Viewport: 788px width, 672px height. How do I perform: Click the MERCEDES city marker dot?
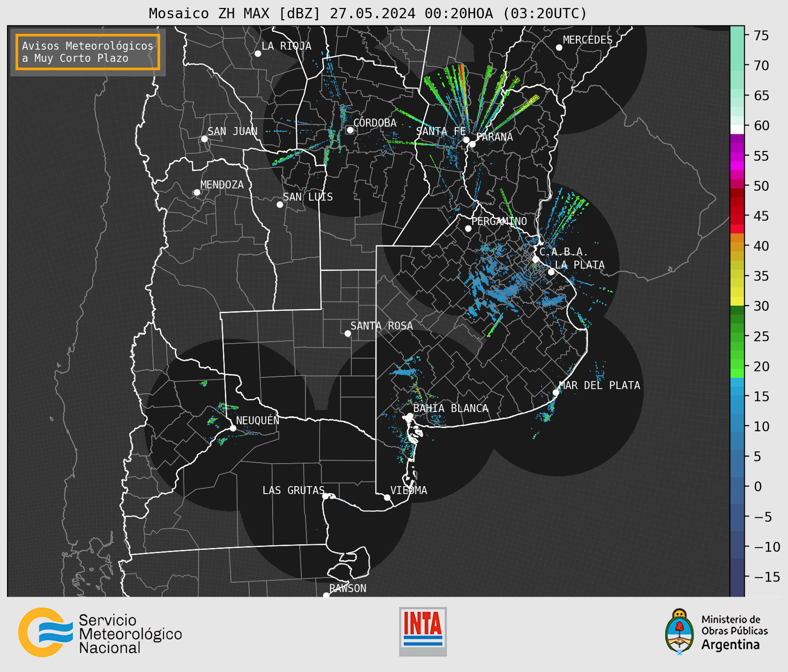click(559, 48)
